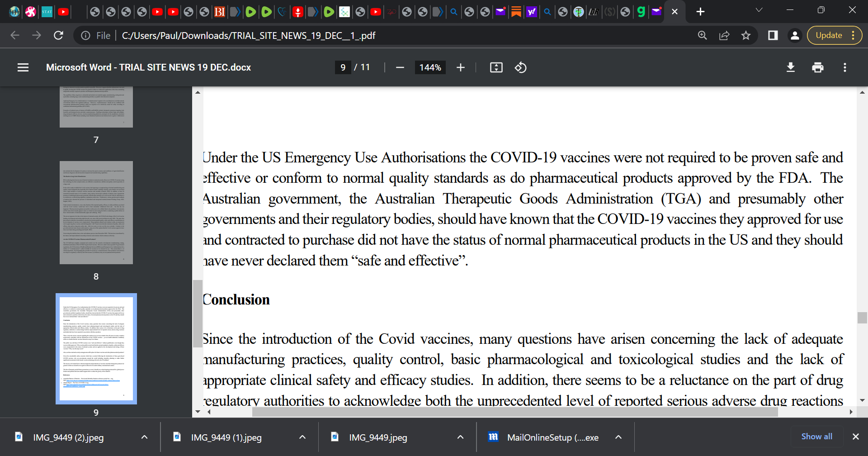Select page 8 thumbnail

point(96,213)
